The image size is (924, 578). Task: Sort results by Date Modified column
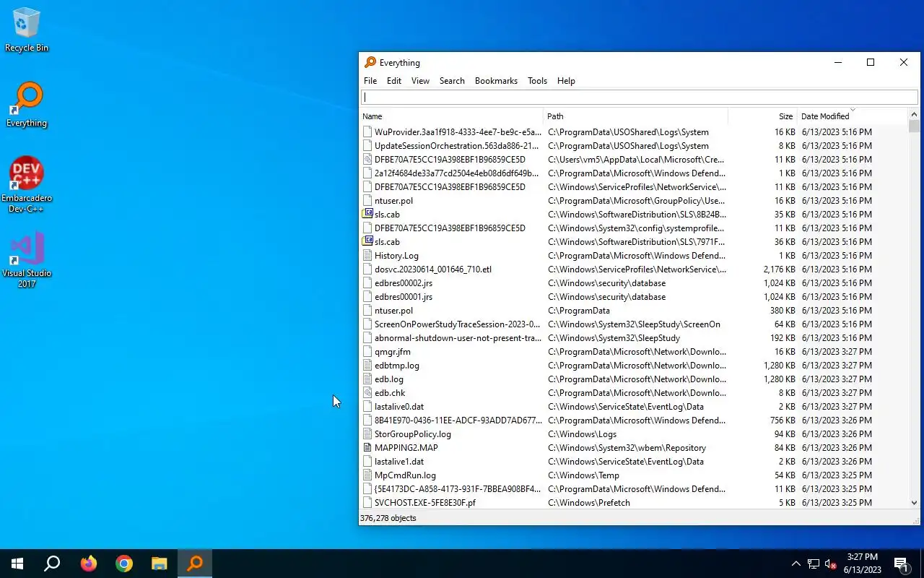click(852, 116)
